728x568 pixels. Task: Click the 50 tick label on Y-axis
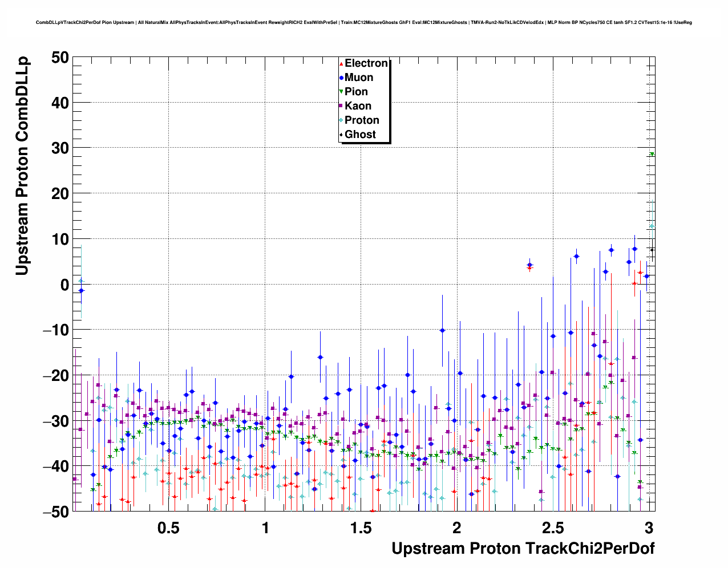[59, 57]
